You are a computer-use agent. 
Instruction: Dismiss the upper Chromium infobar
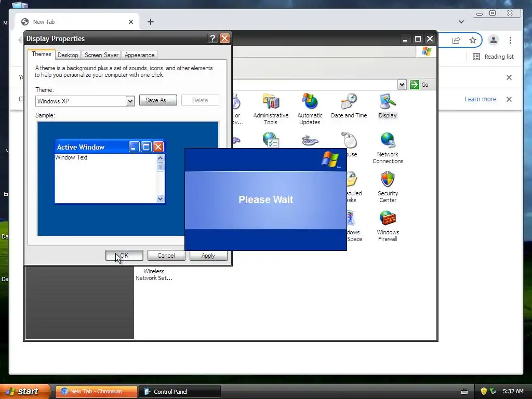point(509,77)
